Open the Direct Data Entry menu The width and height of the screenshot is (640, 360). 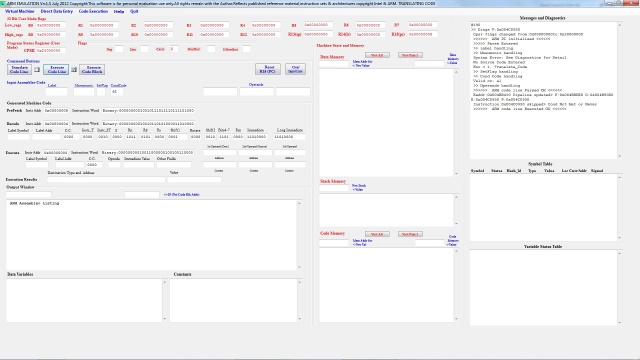click(x=57, y=11)
